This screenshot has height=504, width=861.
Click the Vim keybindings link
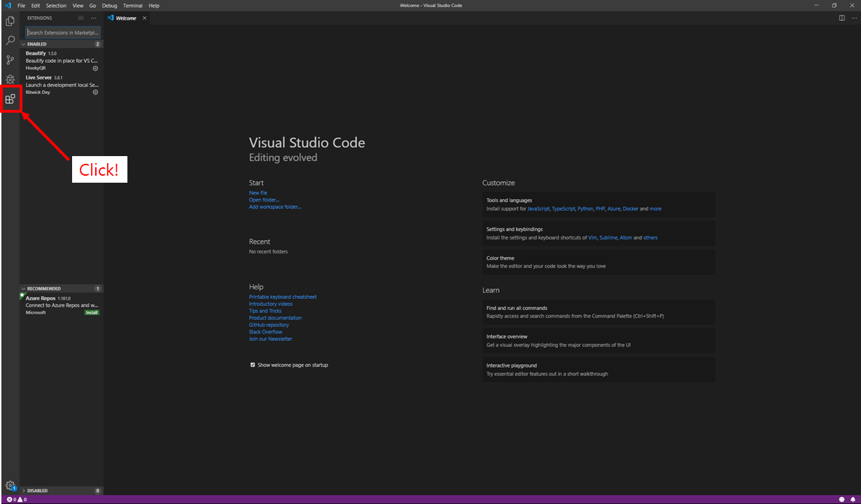click(592, 237)
